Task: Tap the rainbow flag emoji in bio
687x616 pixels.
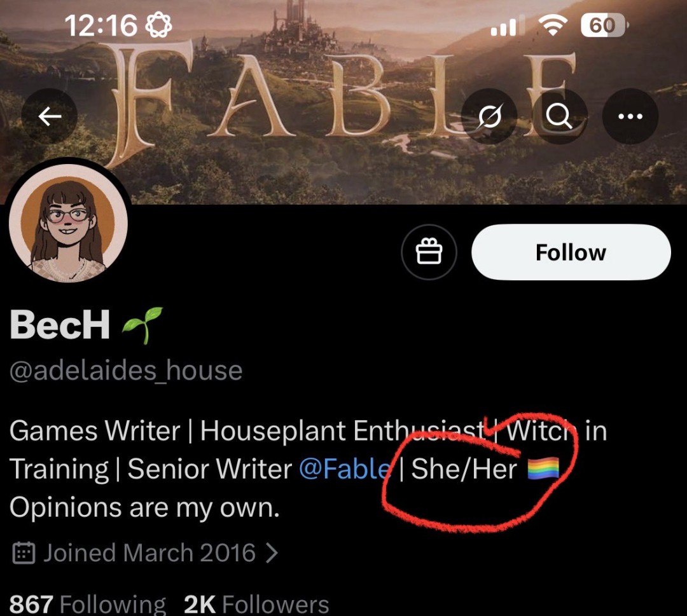Action: coord(544,469)
